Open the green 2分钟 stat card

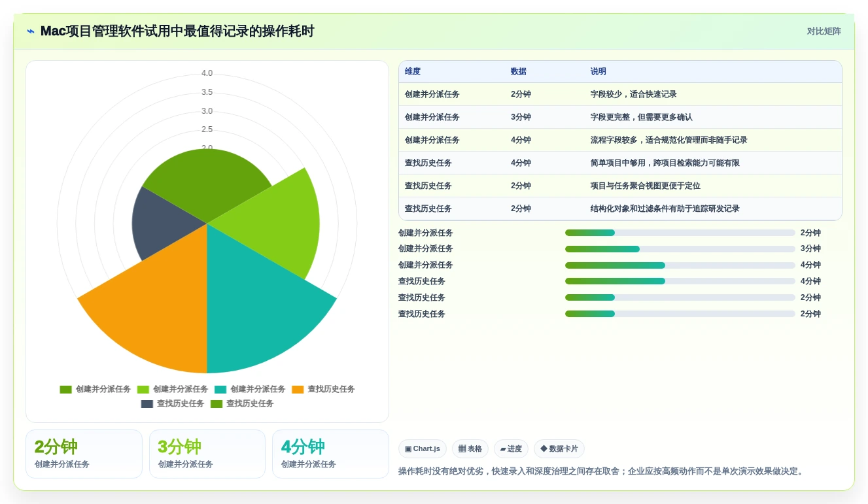click(84, 454)
